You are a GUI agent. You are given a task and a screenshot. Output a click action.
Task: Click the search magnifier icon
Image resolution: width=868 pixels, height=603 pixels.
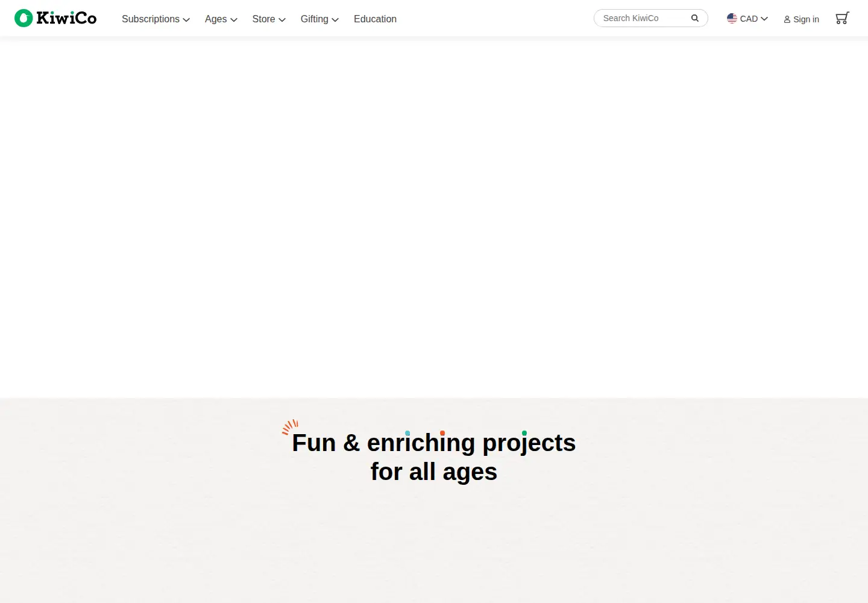(x=695, y=18)
